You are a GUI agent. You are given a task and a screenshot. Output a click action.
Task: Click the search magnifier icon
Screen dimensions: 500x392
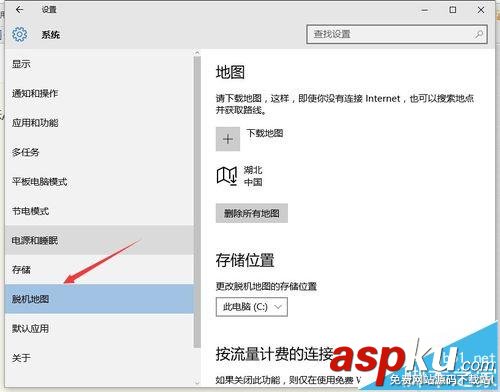coord(479,34)
